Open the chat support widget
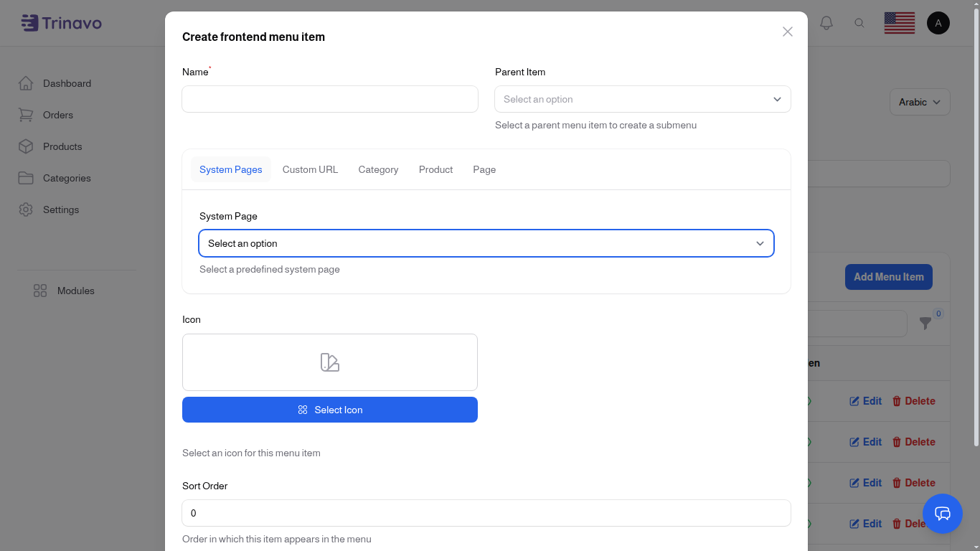 943,514
